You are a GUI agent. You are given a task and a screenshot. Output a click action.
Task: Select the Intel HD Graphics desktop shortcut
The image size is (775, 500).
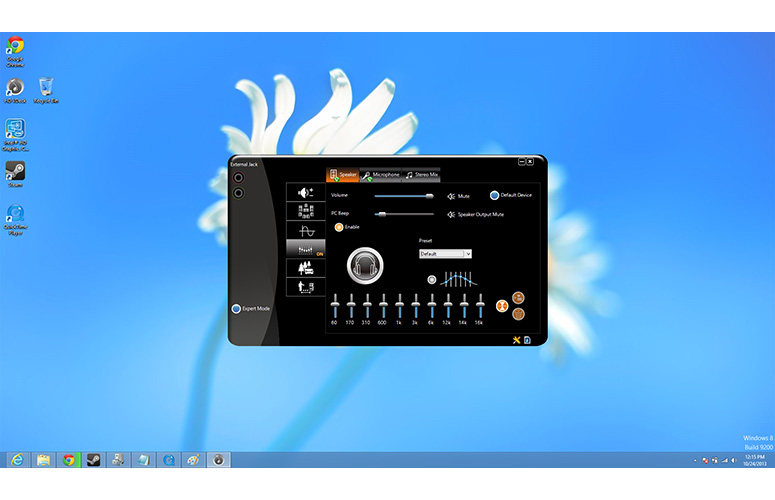15,135
